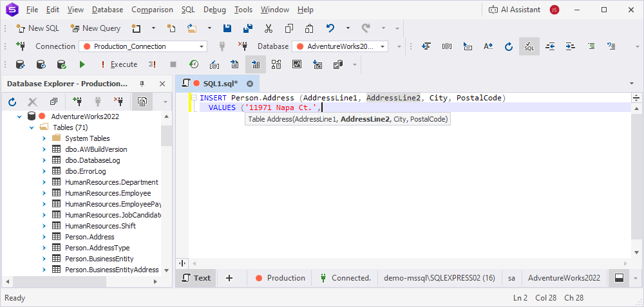The image size is (644, 307).
Task: Open the execution history clock icon
Action: (193, 64)
